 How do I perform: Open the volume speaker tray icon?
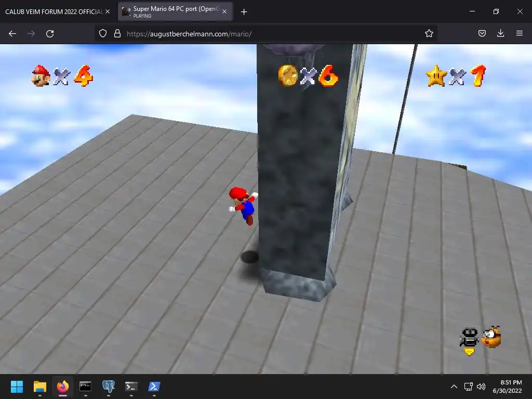click(481, 387)
